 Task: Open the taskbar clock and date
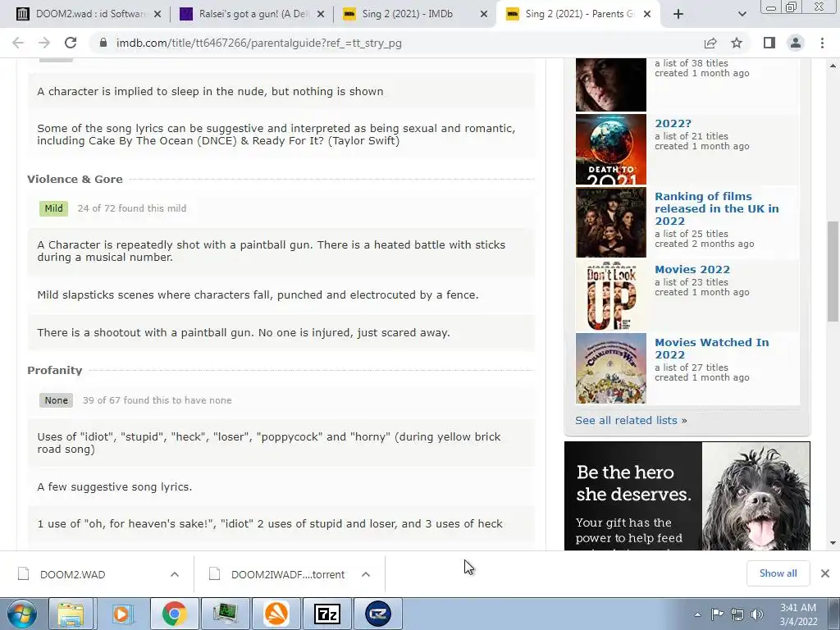click(798, 614)
